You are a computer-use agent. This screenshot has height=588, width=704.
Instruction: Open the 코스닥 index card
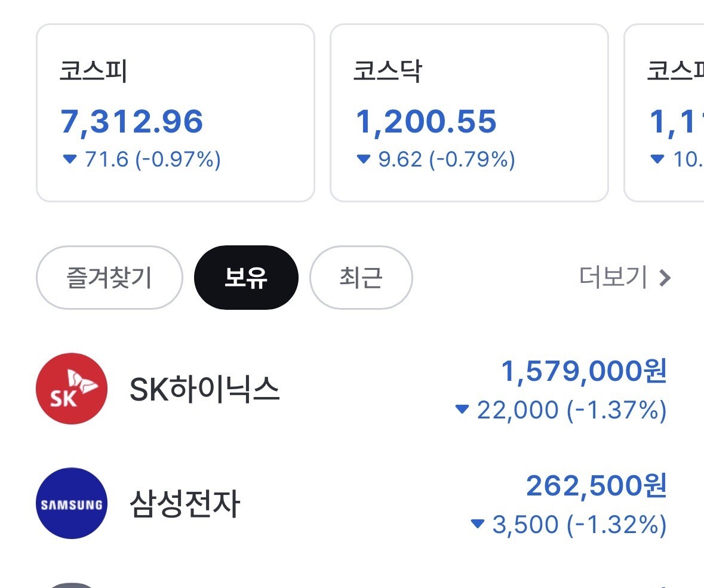pos(469,113)
